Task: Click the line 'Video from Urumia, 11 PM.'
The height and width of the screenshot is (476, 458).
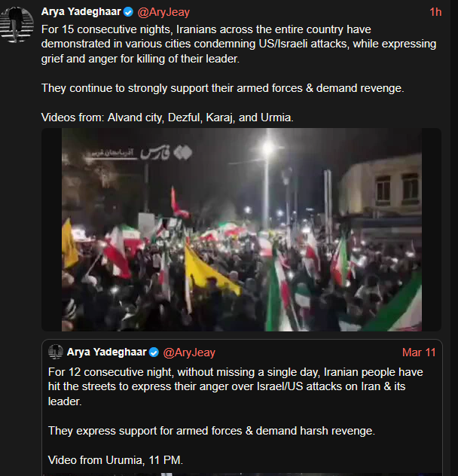Action: click(x=115, y=460)
